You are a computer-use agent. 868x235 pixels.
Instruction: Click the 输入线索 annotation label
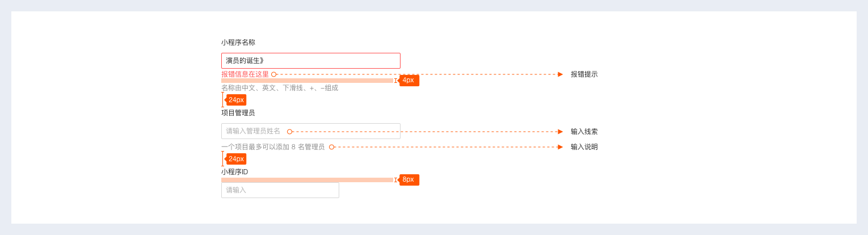tap(584, 132)
